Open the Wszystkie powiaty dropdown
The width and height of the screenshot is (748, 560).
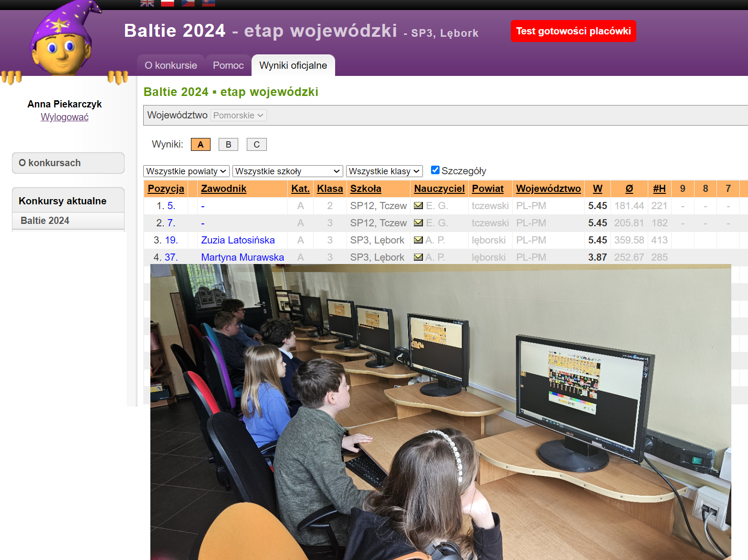186,171
